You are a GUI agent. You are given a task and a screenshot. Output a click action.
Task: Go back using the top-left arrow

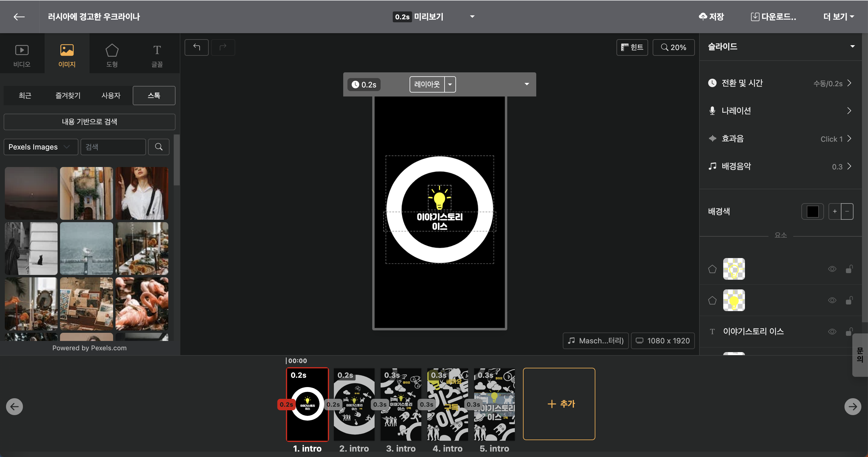pyautogui.click(x=19, y=17)
